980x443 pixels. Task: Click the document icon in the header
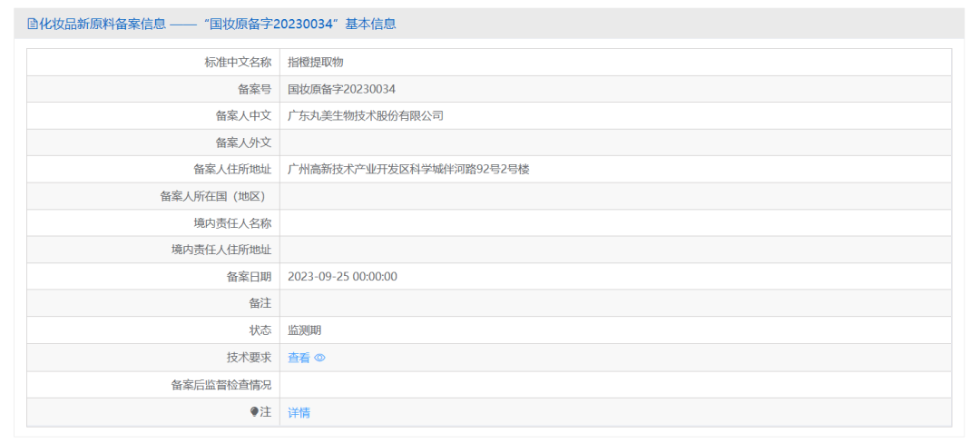(x=33, y=25)
